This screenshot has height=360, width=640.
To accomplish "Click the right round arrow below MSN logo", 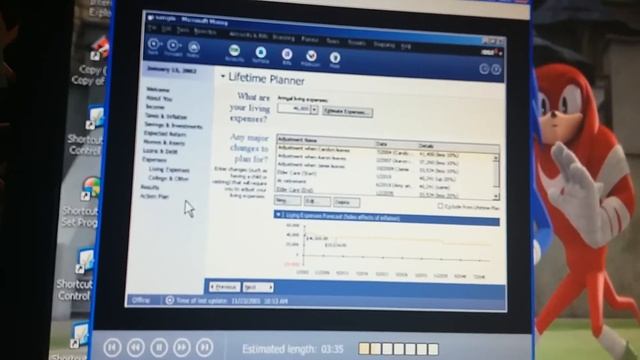I will tap(496, 69).
